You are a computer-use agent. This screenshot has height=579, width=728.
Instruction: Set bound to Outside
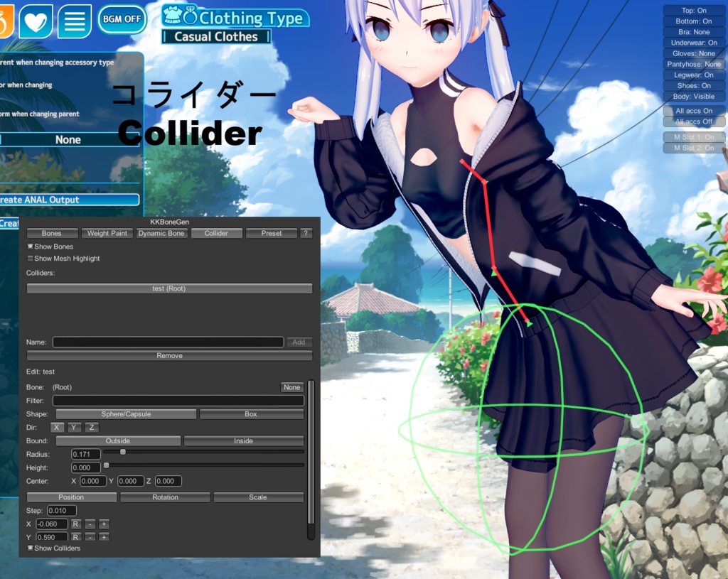tap(118, 440)
